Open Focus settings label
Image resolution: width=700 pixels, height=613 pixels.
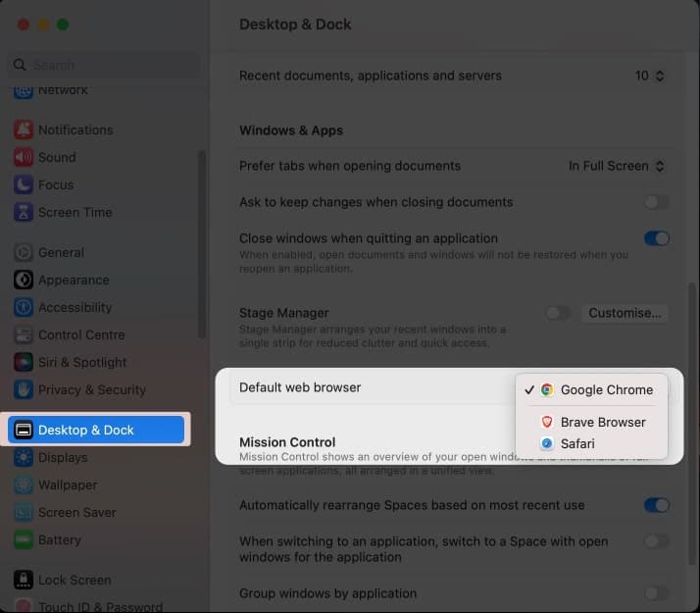point(56,184)
